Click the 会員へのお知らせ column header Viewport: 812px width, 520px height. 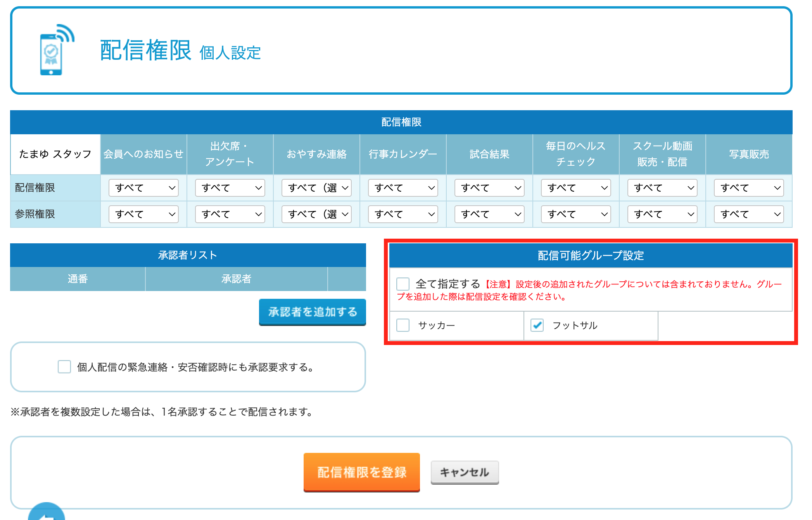pyautogui.click(x=143, y=154)
